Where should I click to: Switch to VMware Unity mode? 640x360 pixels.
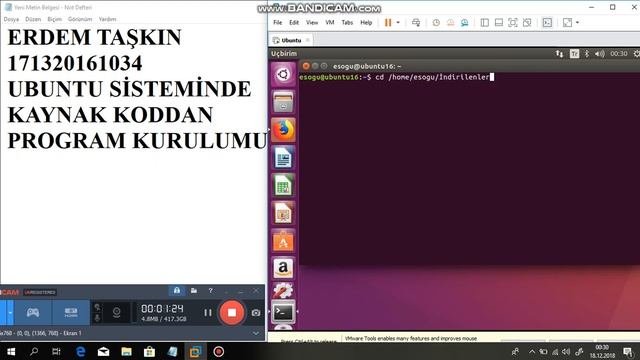coord(527,22)
